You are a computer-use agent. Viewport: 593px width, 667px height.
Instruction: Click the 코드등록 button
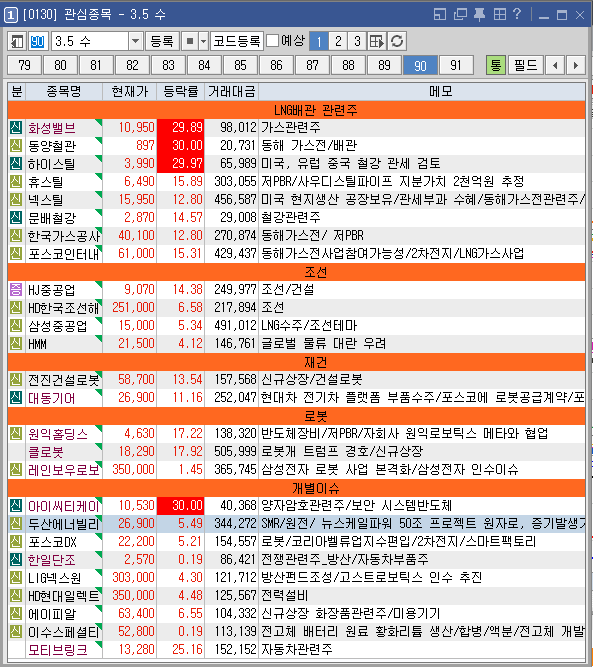tap(237, 41)
